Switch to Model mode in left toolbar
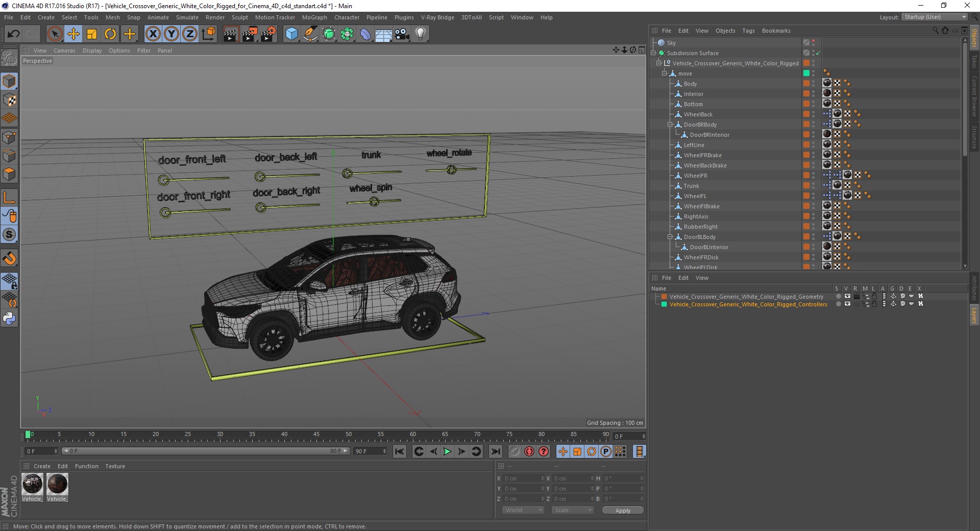This screenshot has width=980, height=531. [9, 81]
